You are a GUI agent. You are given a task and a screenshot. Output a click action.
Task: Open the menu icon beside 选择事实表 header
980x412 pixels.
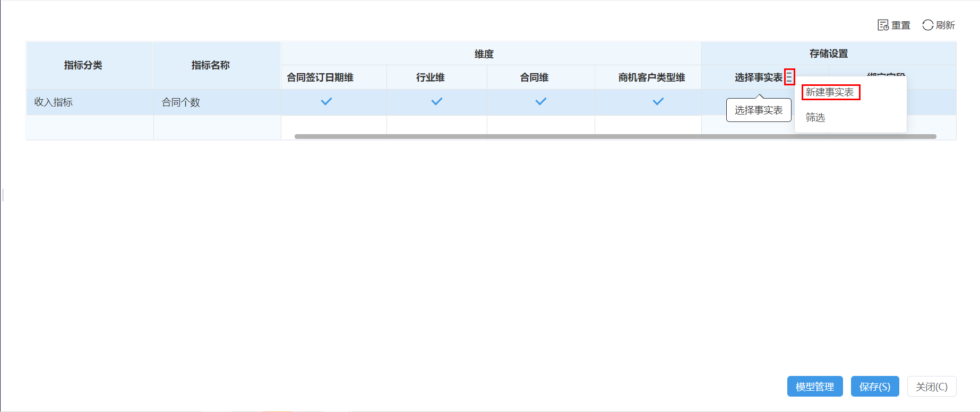(x=789, y=77)
